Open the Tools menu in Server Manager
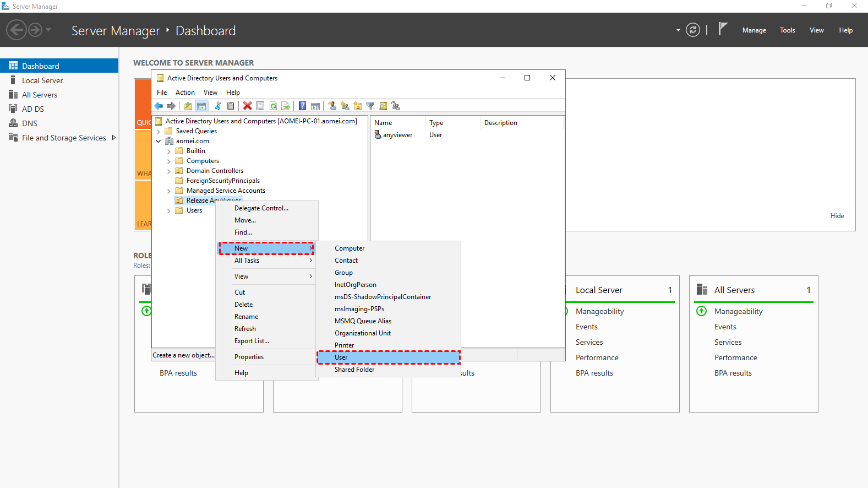 (787, 30)
